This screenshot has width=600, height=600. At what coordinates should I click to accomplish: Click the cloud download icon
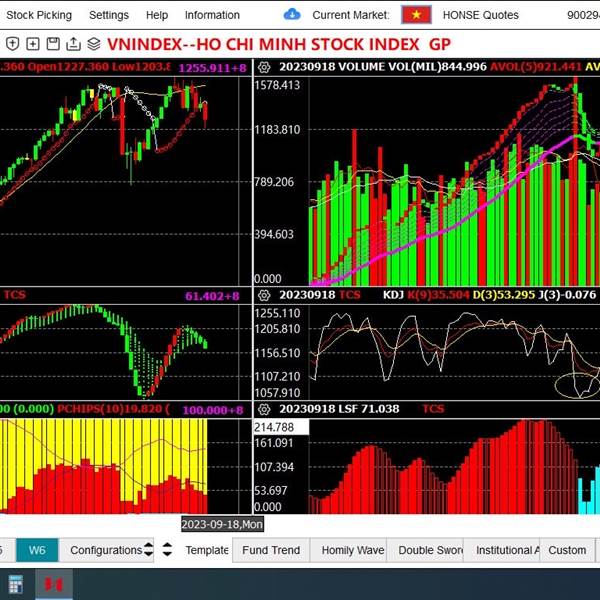[292, 15]
